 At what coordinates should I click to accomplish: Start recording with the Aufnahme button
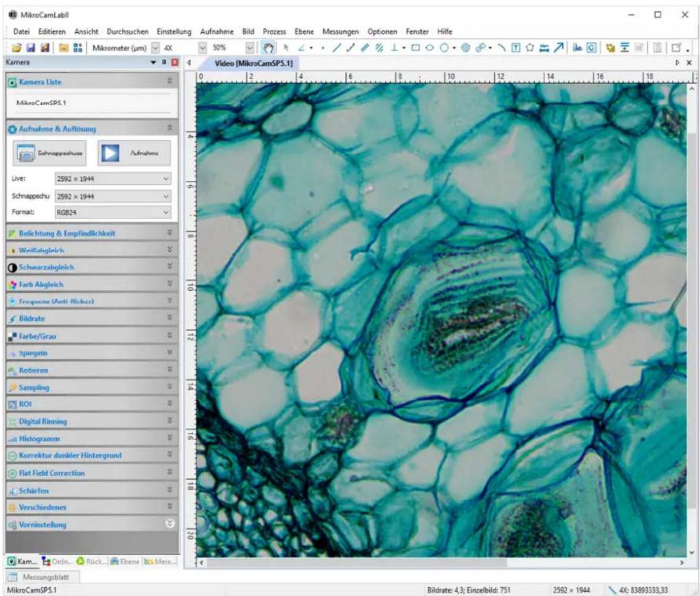[x=134, y=153]
